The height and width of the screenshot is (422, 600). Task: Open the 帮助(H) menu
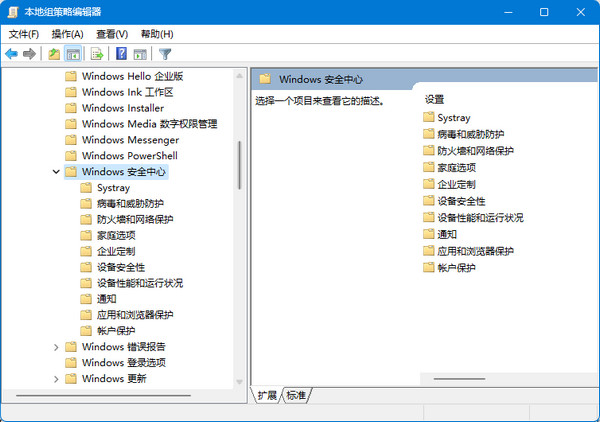pos(157,34)
